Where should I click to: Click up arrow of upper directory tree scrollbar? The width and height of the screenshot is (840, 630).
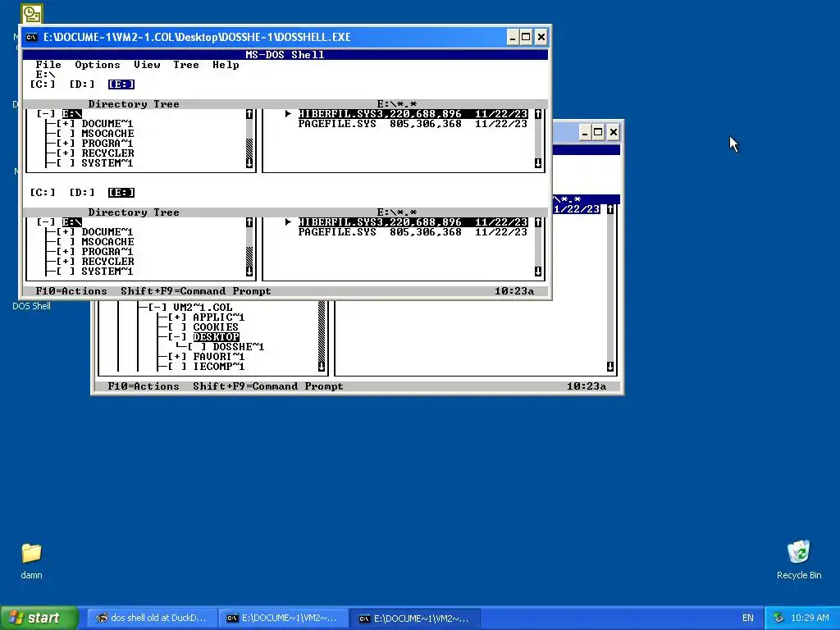coord(249,114)
